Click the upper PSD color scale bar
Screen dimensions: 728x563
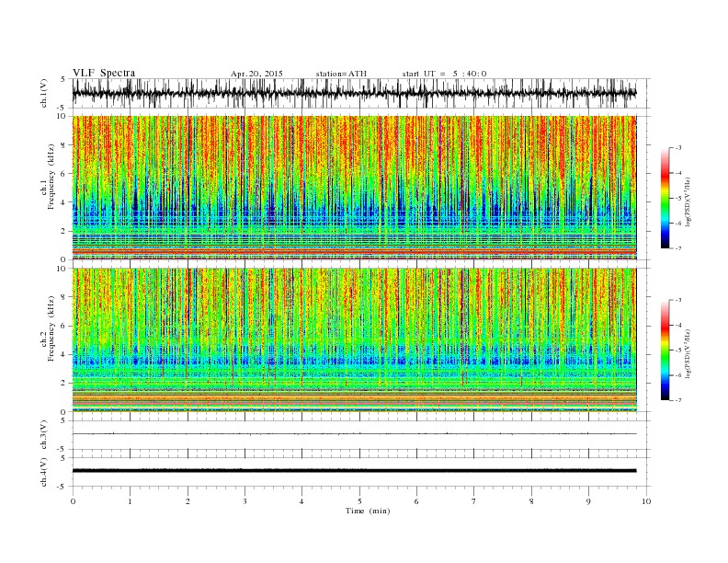665,199
